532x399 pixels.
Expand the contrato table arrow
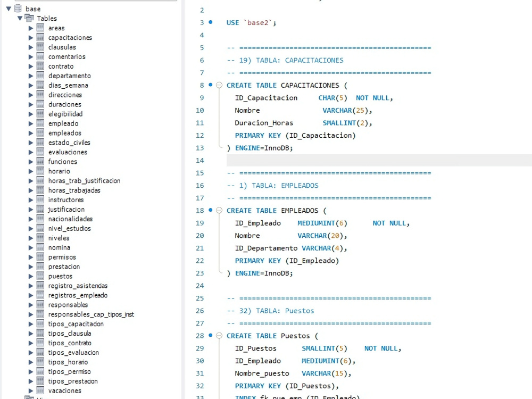tap(31, 66)
